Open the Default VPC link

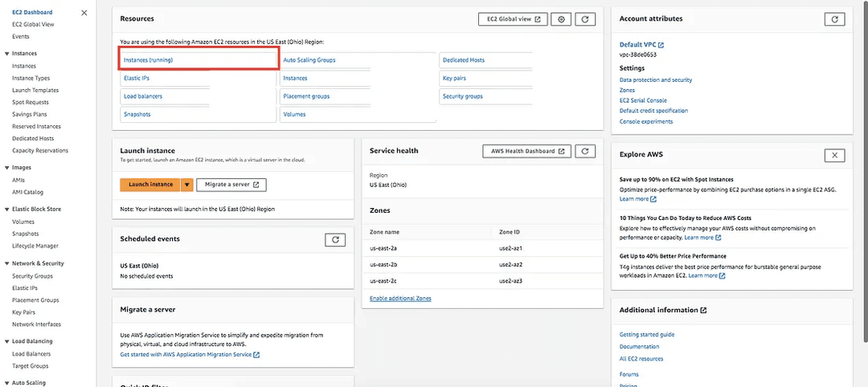pos(641,45)
